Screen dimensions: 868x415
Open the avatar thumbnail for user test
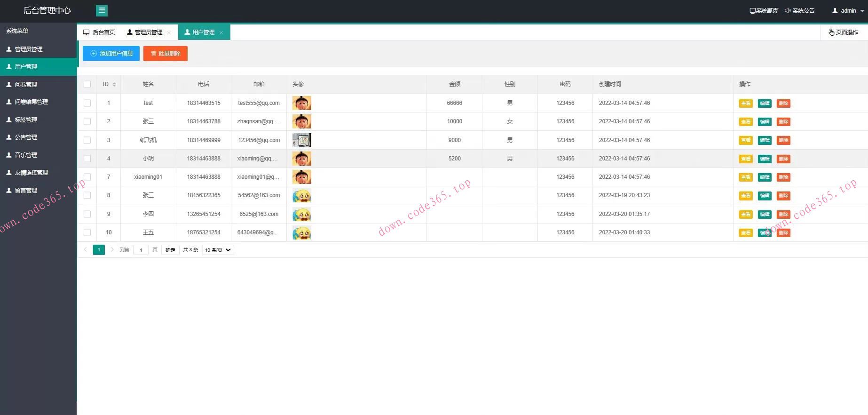click(302, 103)
